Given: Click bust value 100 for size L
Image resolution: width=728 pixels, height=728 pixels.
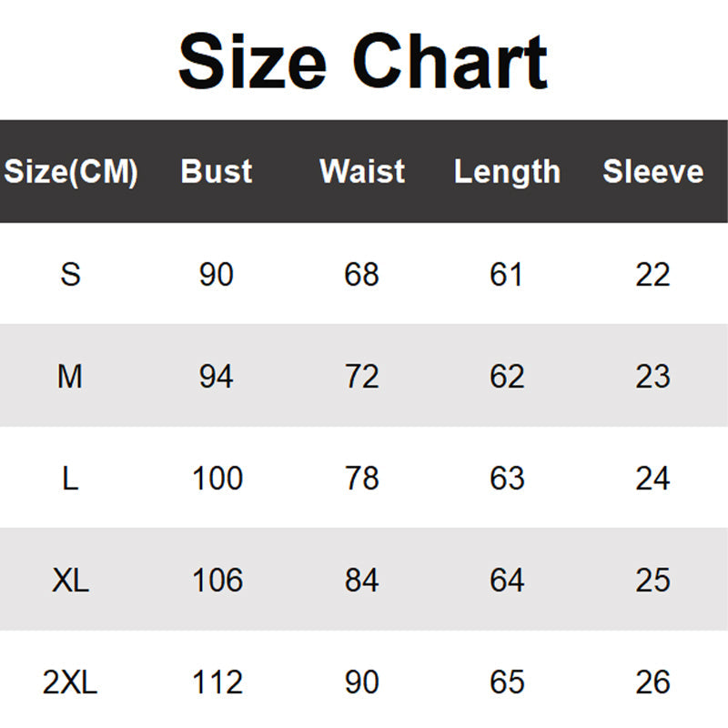Looking at the screenshot, I should tap(217, 478).
